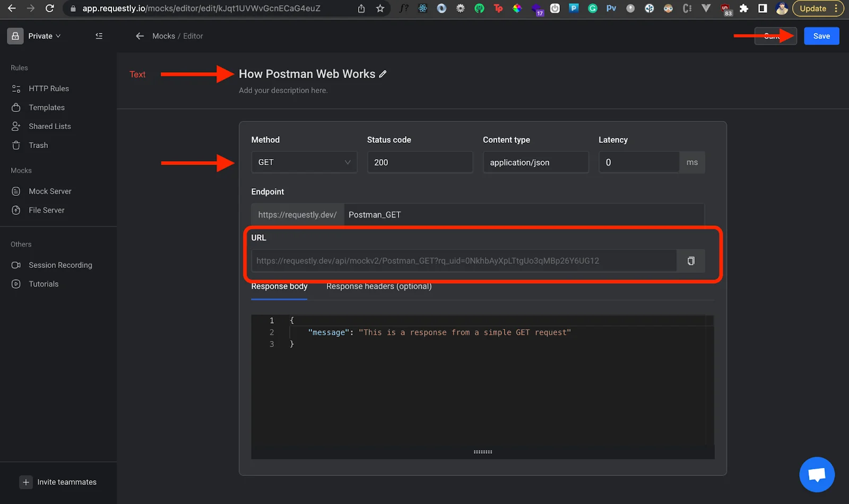Image resolution: width=849 pixels, height=504 pixels.
Task: Click the Latency value field
Action: (x=639, y=162)
